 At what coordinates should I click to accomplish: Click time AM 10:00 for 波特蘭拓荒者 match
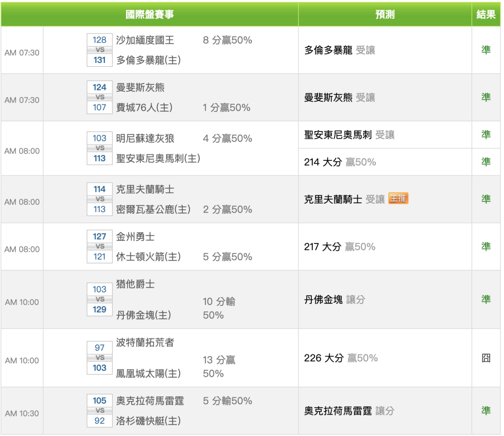[22, 360]
